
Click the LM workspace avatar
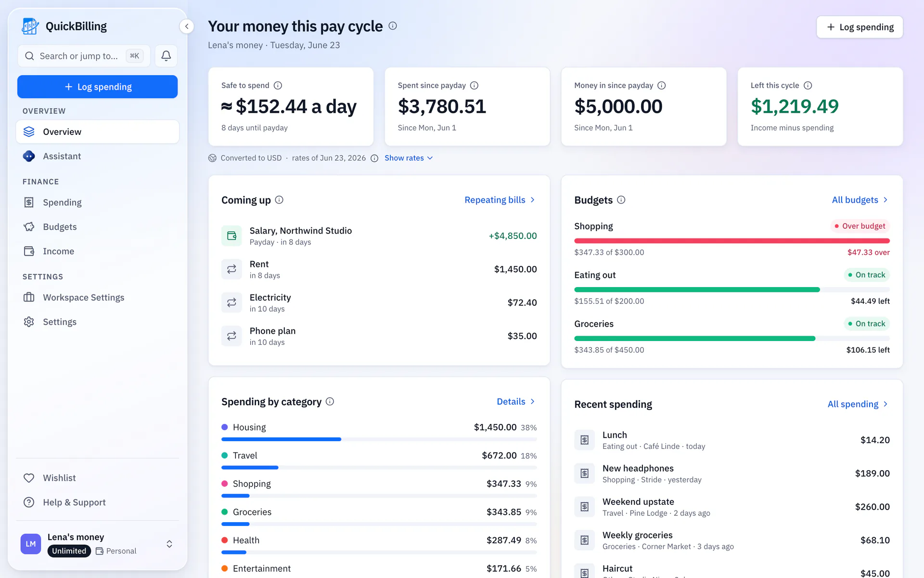click(31, 544)
